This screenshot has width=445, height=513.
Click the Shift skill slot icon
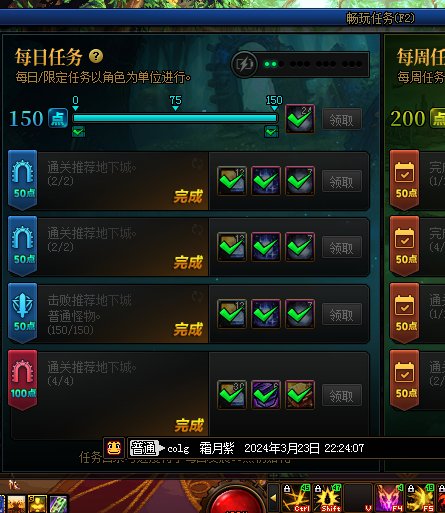click(327, 498)
